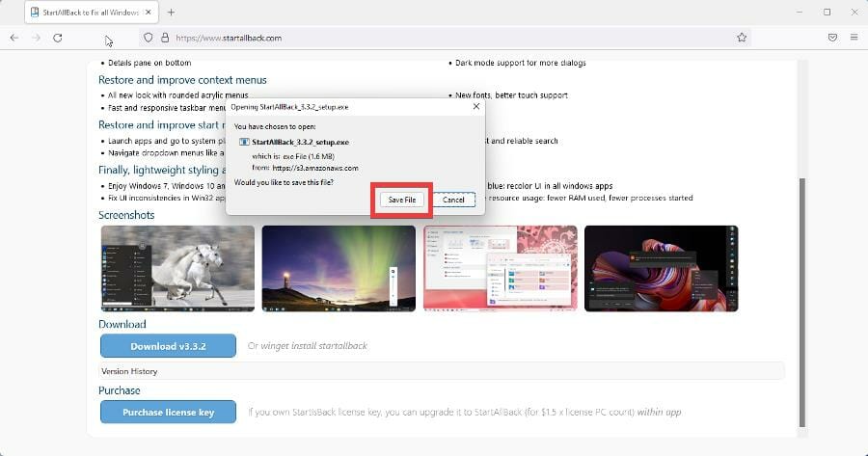Click the StartAllBack_3.3.2_setup.exe file name
Screen dimensions: 868x456
[301, 143]
